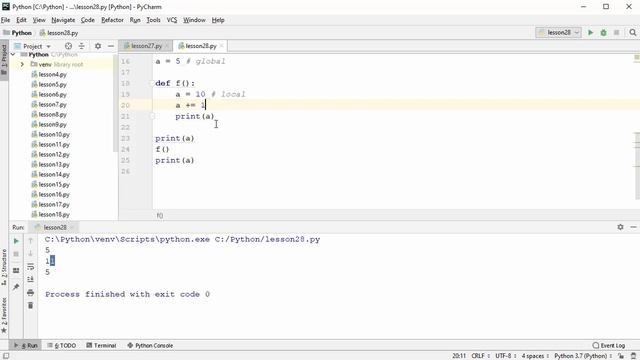Open the Favorites tool window stripe
Screen dimensions: 640x360
pyautogui.click(x=4, y=315)
